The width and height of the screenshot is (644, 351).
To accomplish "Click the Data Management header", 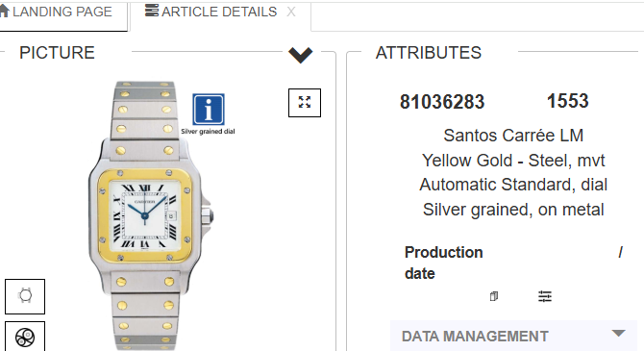I will [513, 336].
